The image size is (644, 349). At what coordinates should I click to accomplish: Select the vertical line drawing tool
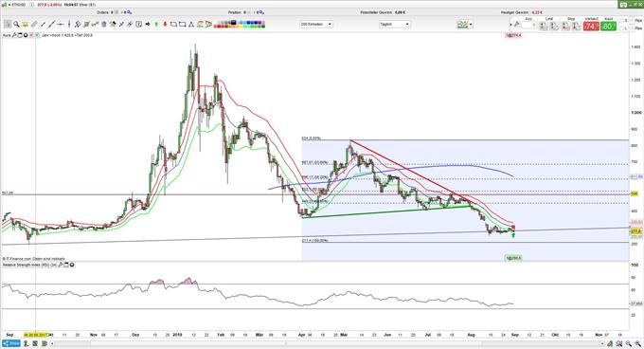point(69,25)
